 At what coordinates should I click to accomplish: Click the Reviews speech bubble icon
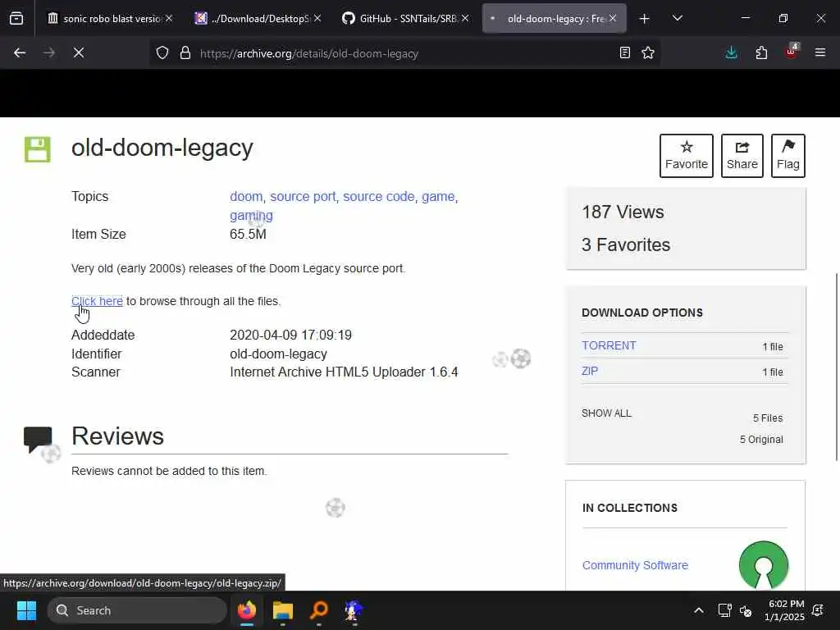pos(38,439)
